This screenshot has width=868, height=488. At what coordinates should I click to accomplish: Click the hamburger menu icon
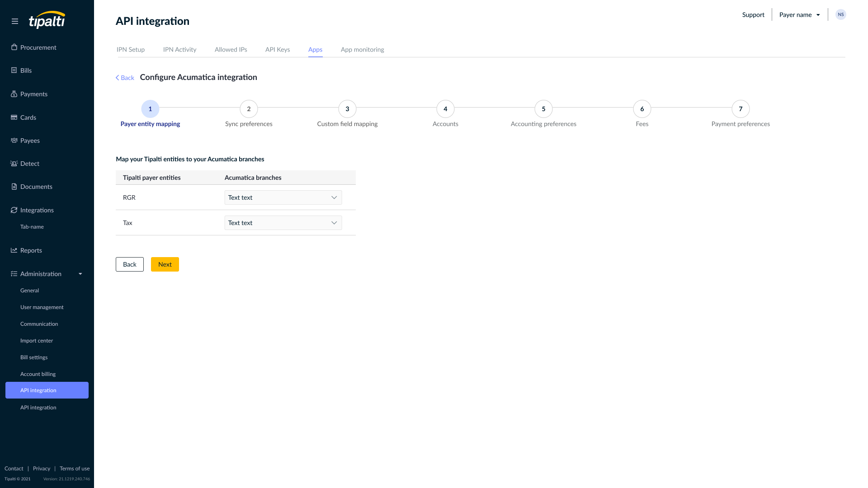(15, 21)
